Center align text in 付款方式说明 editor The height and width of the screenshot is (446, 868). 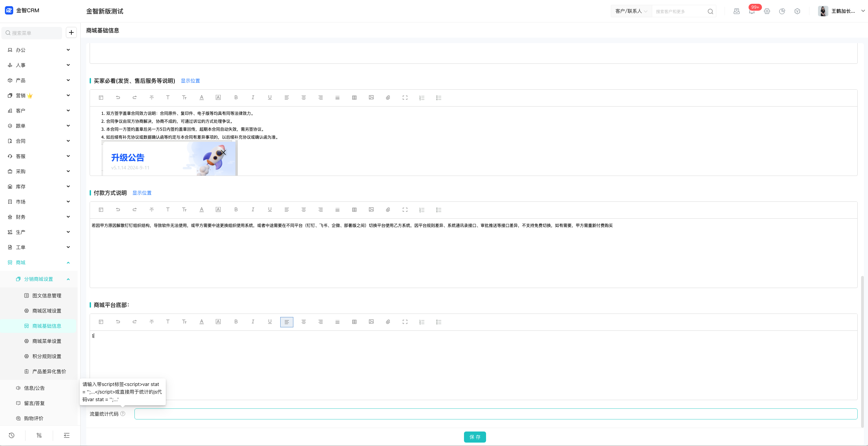(303, 210)
